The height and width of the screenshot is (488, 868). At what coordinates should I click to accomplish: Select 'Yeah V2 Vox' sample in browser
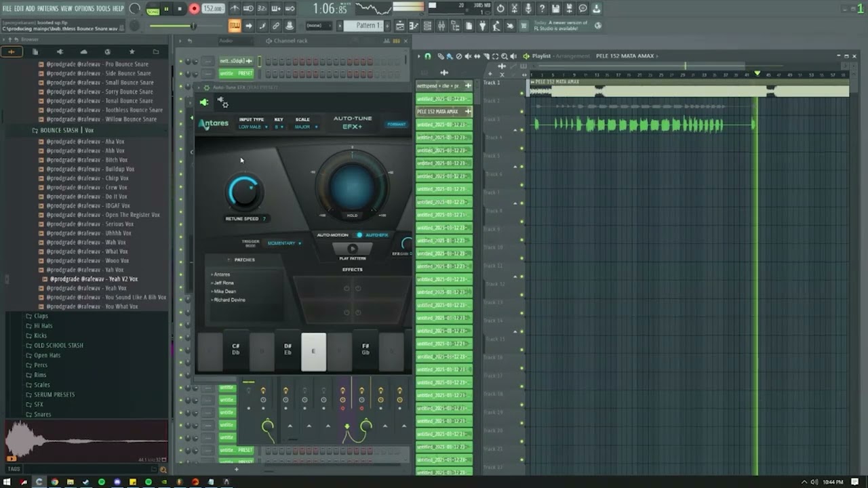94,279
